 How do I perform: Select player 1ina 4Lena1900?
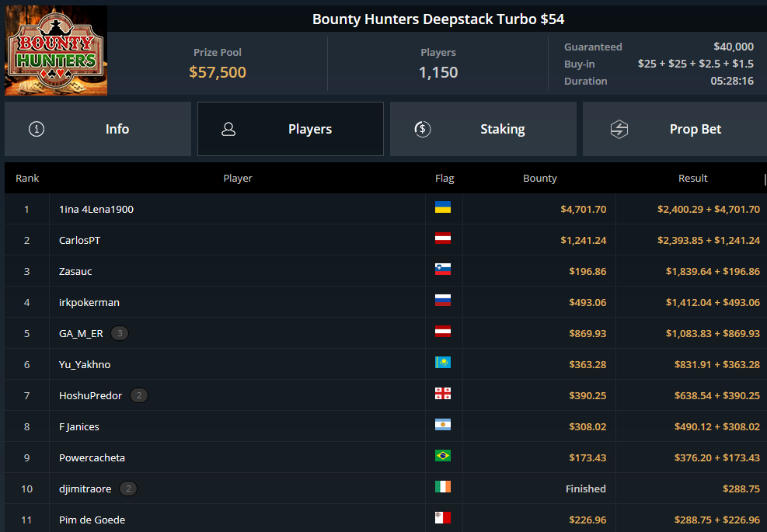click(96, 209)
